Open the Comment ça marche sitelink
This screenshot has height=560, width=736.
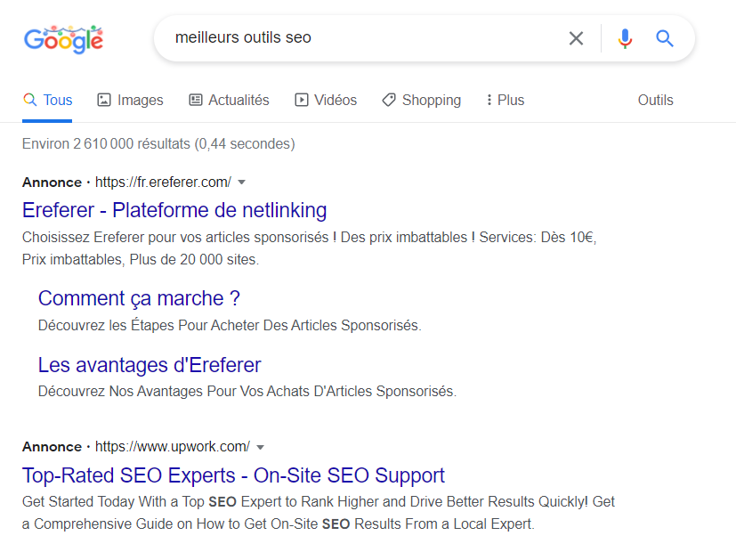coord(139,297)
